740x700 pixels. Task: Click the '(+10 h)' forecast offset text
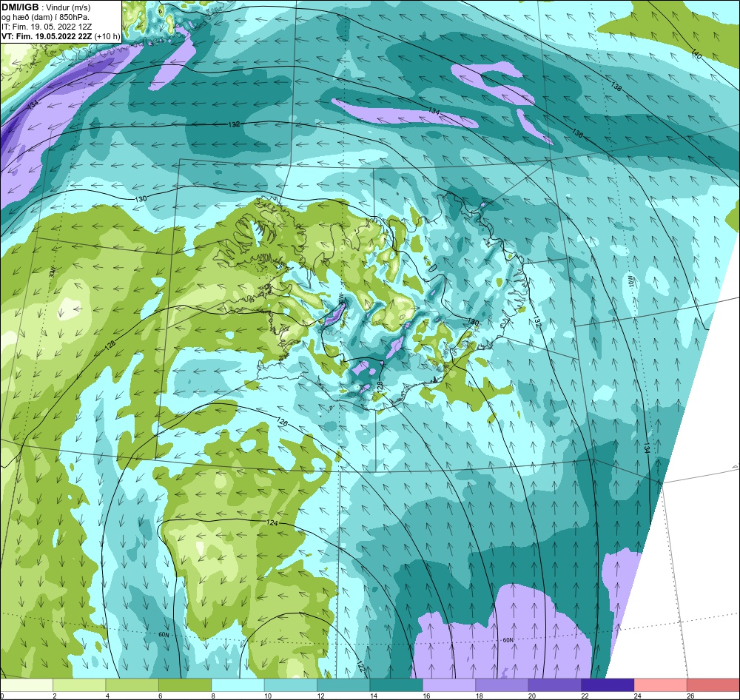pyautogui.click(x=107, y=36)
